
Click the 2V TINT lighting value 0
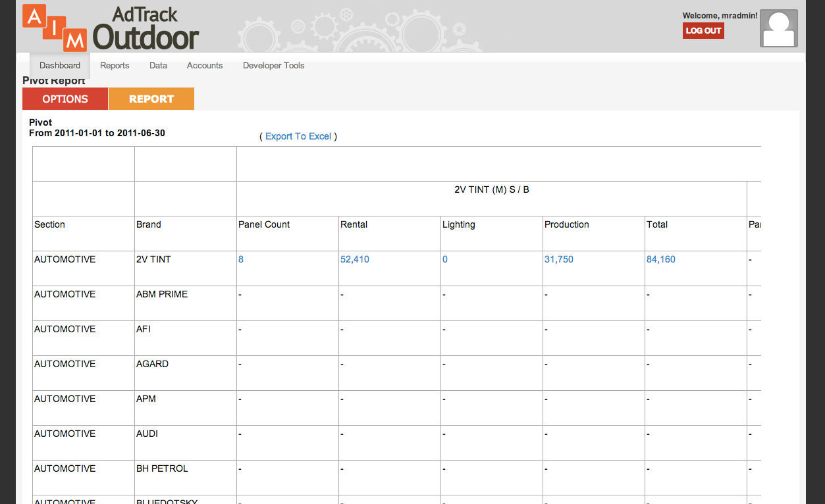point(445,259)
